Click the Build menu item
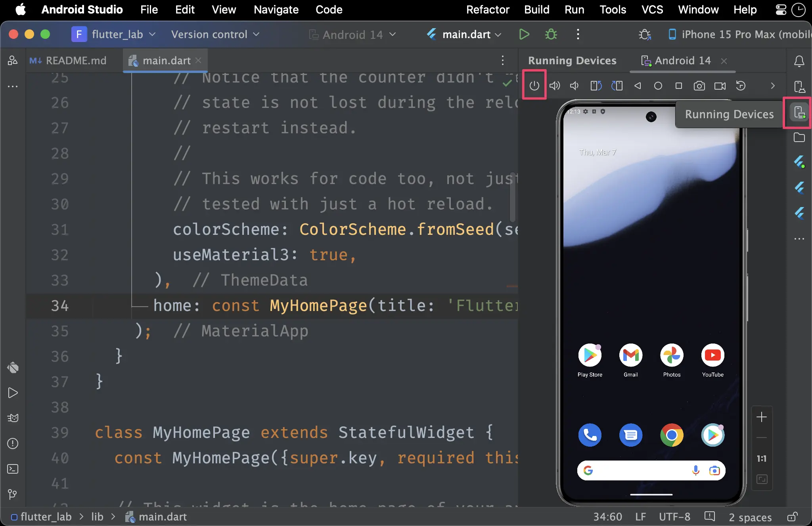 [536, 10]
